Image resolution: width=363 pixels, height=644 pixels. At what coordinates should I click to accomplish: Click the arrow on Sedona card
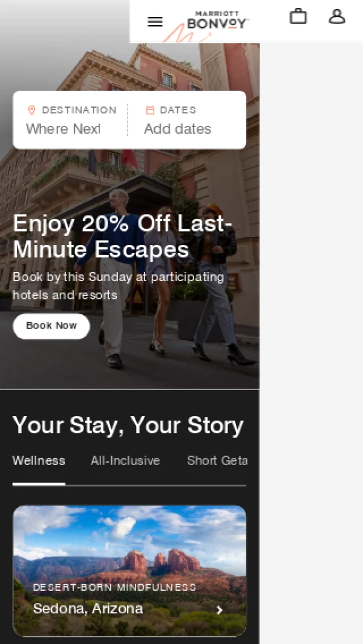(x=220, y=610)
